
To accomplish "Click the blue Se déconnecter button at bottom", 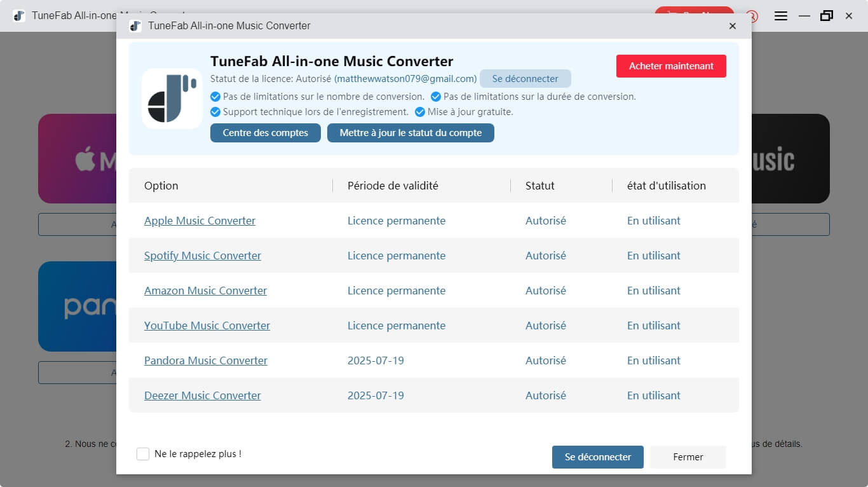I will (597, 457).
